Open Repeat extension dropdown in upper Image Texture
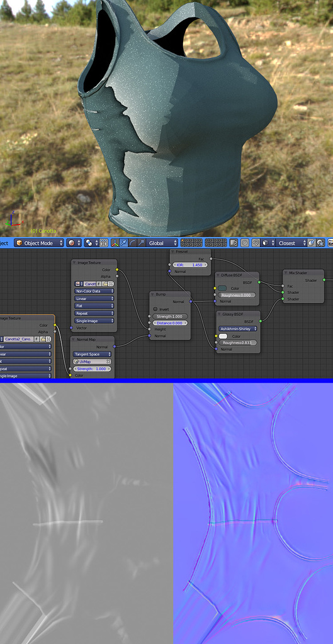Viewport: 333px width, 644px height. coord(94,313)
